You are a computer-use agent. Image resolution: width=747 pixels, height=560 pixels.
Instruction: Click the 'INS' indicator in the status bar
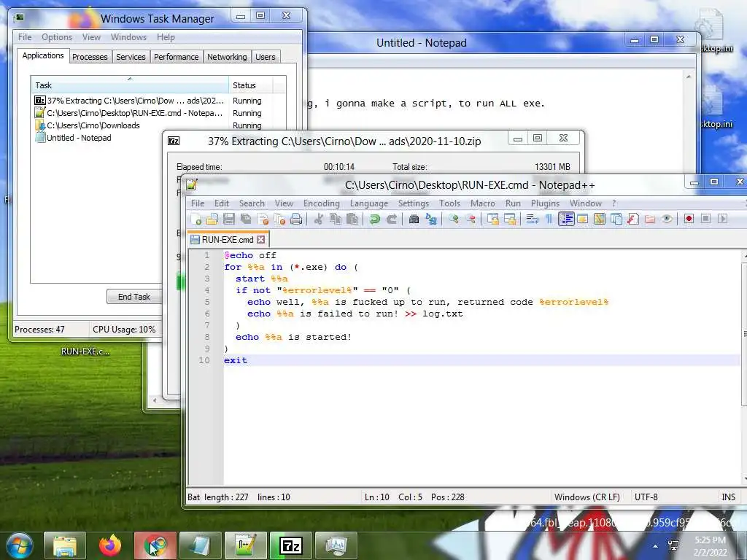click(729, 497)
